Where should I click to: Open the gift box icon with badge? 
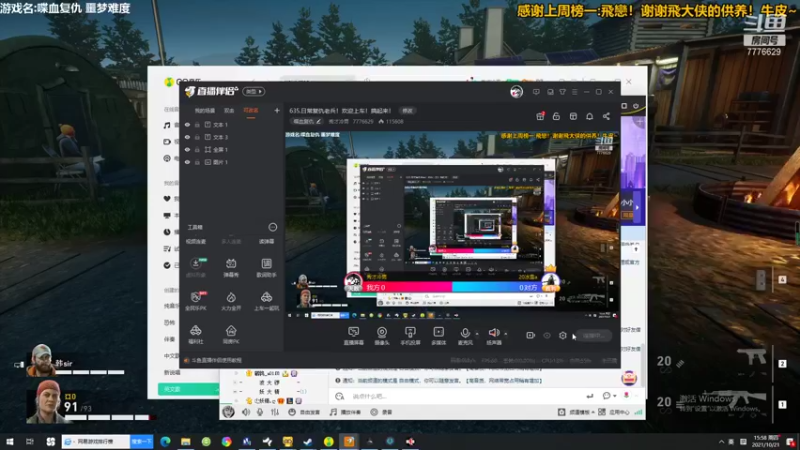(540, 116)
